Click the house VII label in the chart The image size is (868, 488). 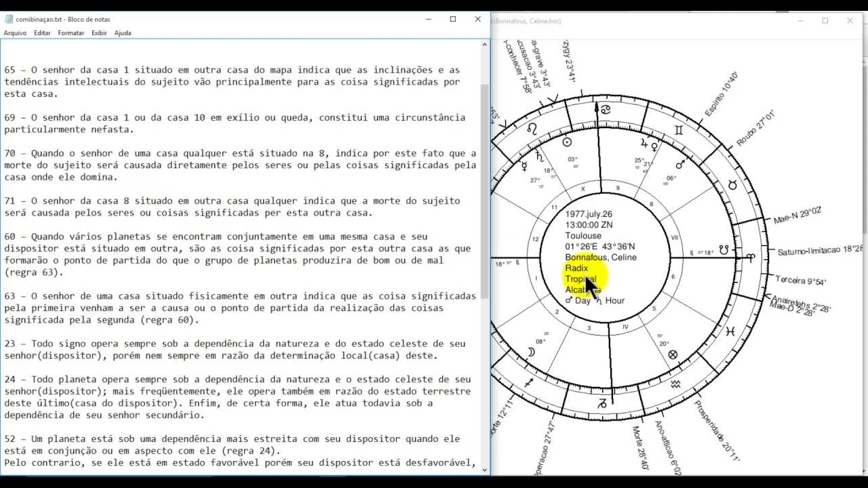[674, 238]
